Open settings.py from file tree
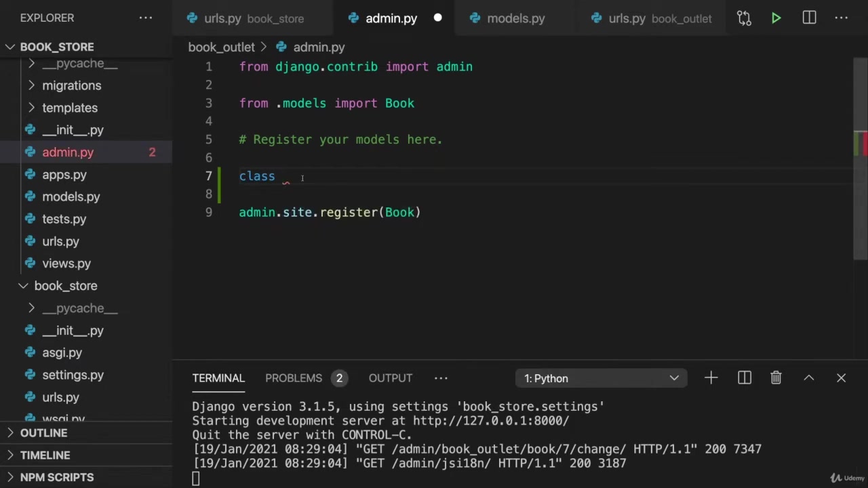 (x=73, y=375)
